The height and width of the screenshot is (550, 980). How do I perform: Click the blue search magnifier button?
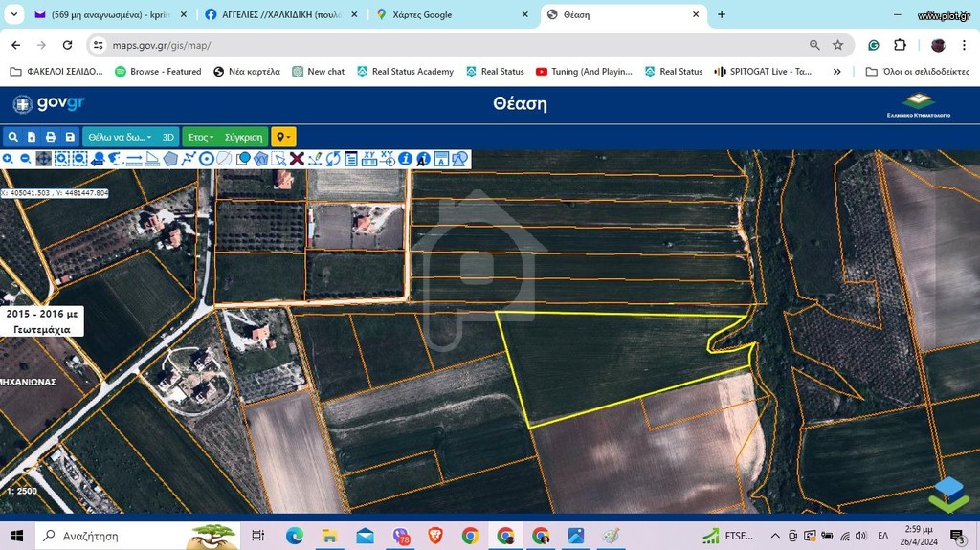[x=12, y=137]
